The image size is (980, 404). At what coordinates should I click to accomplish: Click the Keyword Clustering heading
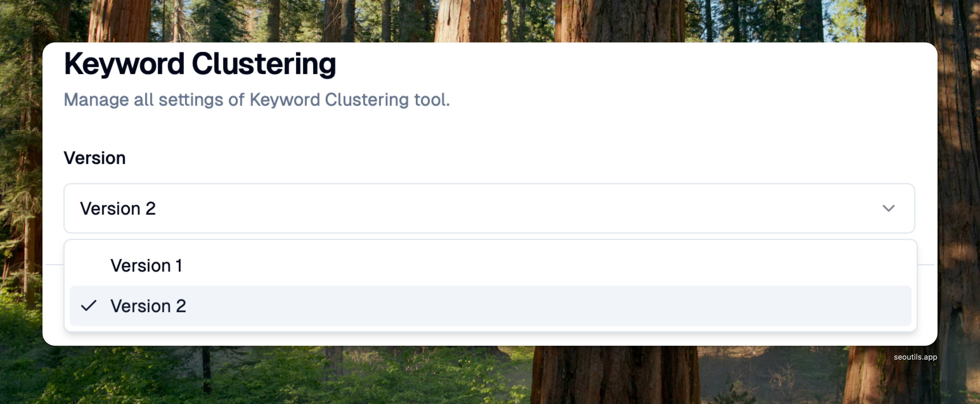200,64
